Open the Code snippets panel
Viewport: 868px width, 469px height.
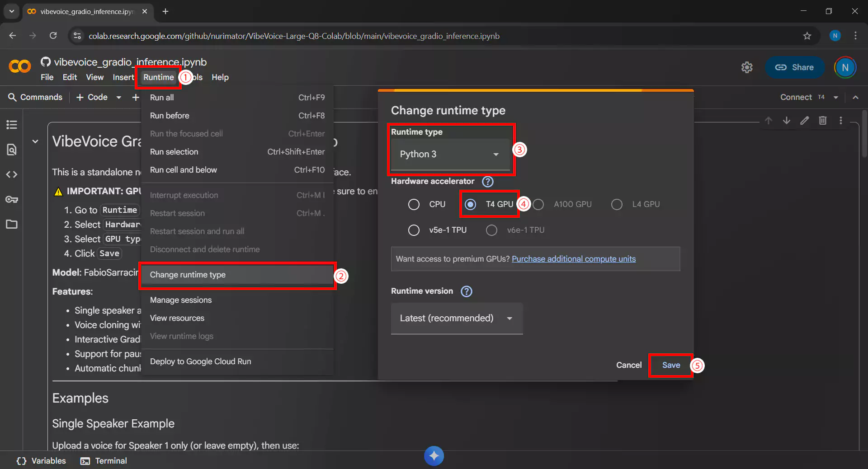click(11, 174)
